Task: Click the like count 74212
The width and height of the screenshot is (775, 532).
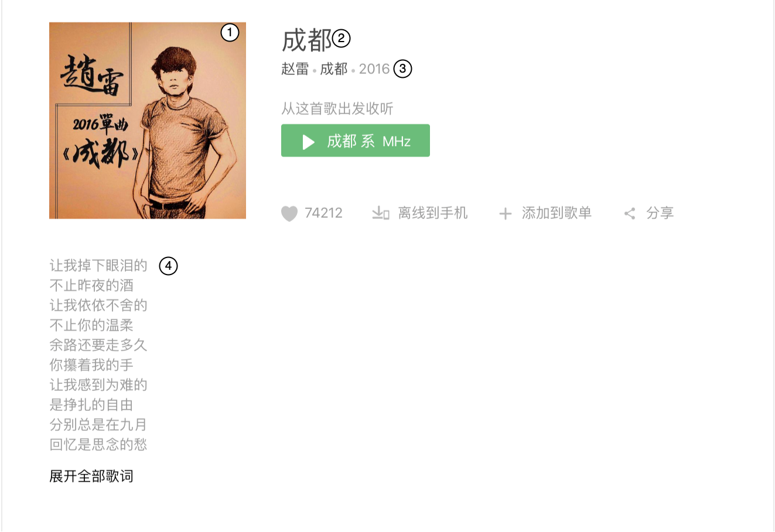Action: (x=323, y=213)
